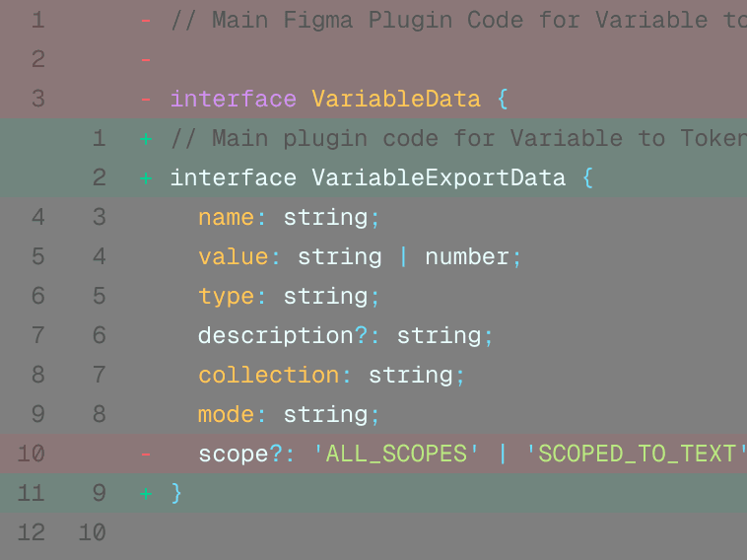Viewport: 747px width, 560px height.
Task: Click old line number 12 in the gutter
Action: click(32, 532)
